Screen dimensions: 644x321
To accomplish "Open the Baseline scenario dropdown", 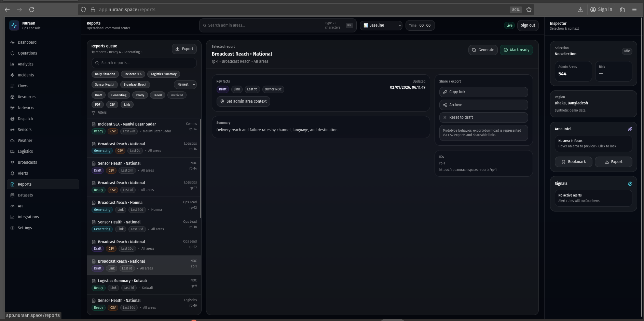I will (x=382, y=25).
